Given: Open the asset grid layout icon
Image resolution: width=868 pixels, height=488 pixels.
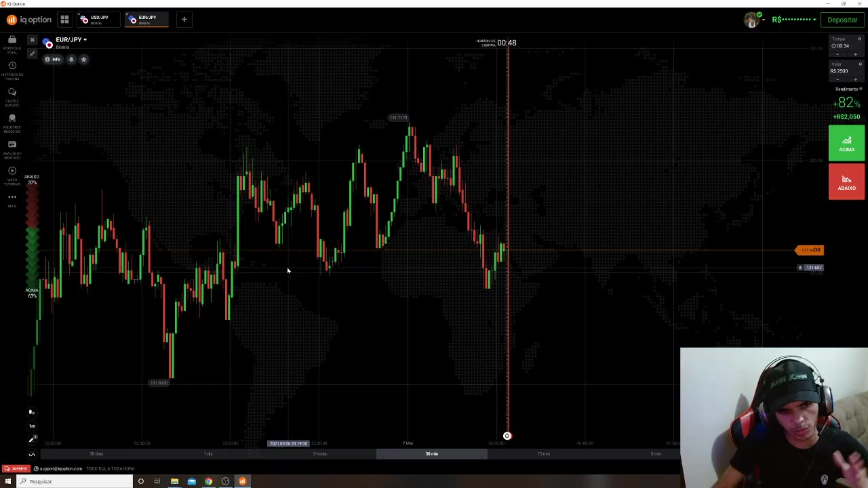Looking at the screenshot, I should click(64, 20).
